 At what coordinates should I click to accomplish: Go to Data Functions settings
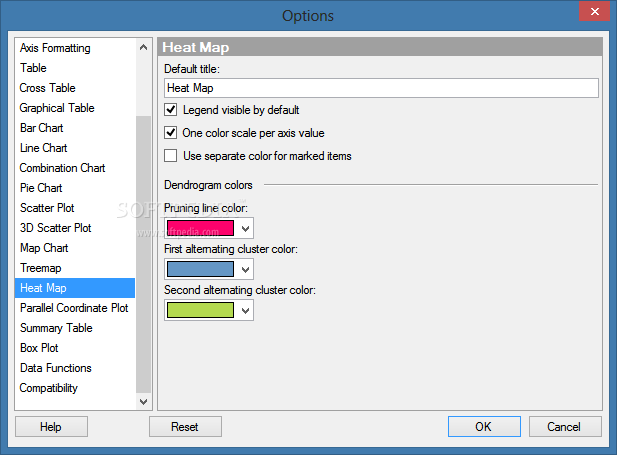(56, 368)
